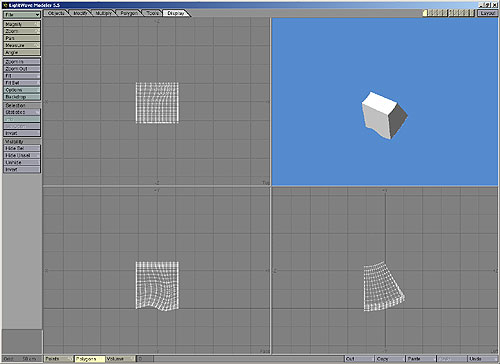Click the curved wireframe mesh in Left view

coord(384,286)
